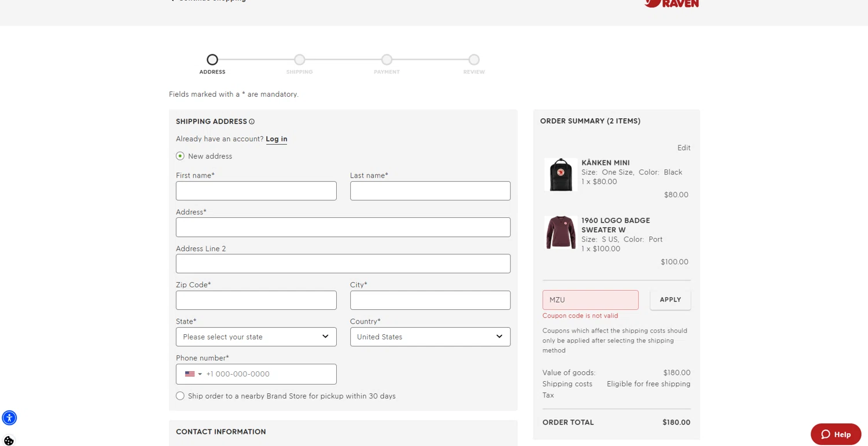Click the CONTACT INFORMATION heading
The height and width of the screenshot is (446, 868).
(x=221, y=432)
